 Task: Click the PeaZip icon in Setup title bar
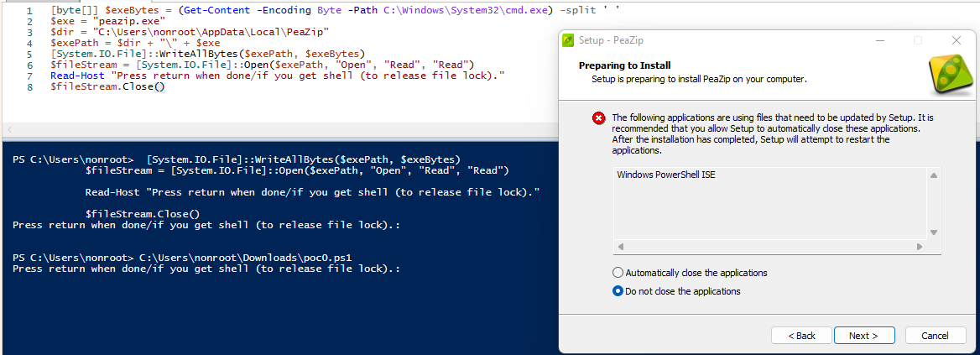567,40
